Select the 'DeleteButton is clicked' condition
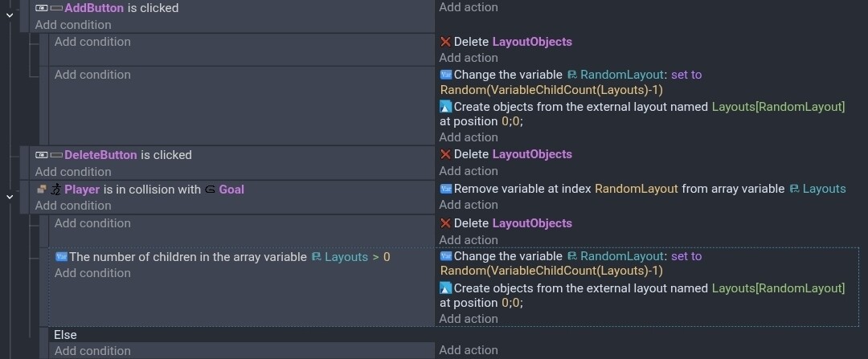The width and height of the screenshot is (868, 359). click(128, 155)
